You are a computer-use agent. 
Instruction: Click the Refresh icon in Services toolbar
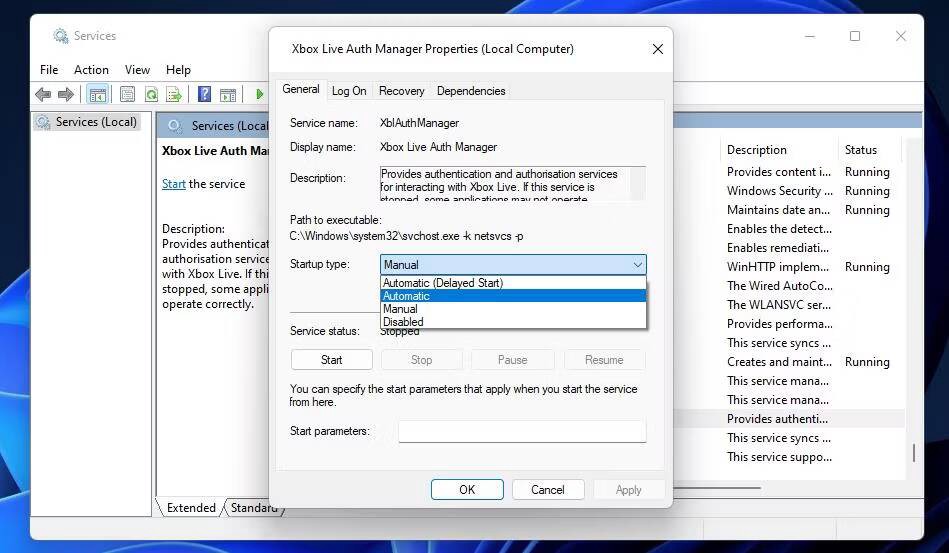[151, 94]
